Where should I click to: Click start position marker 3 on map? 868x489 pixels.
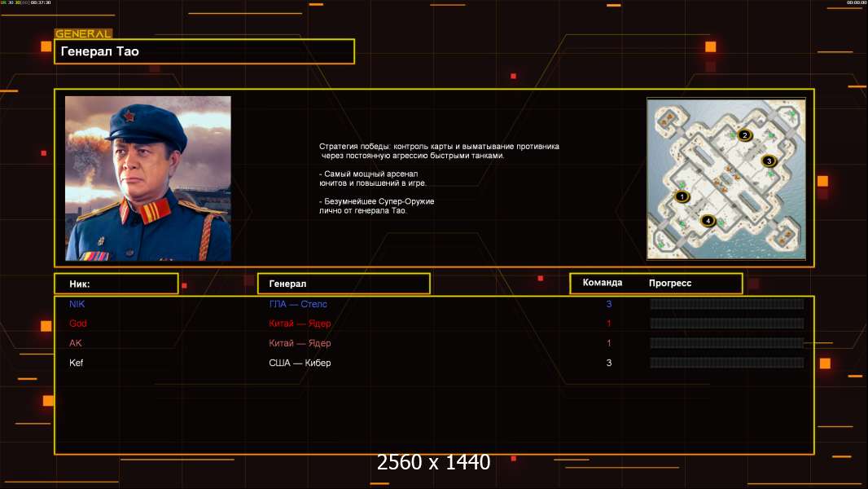click(x=769, y=161)
